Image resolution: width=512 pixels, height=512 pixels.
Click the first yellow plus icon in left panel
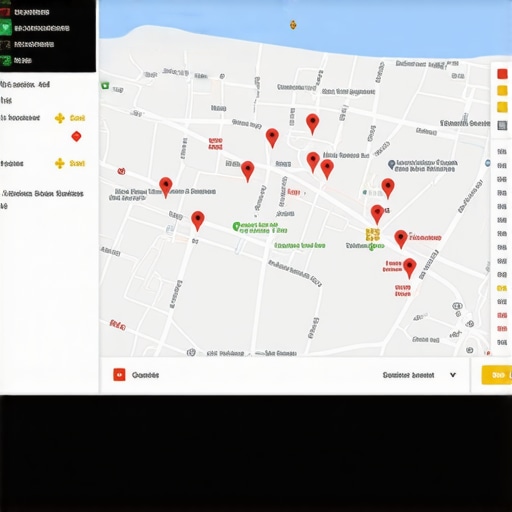(60, 118)
